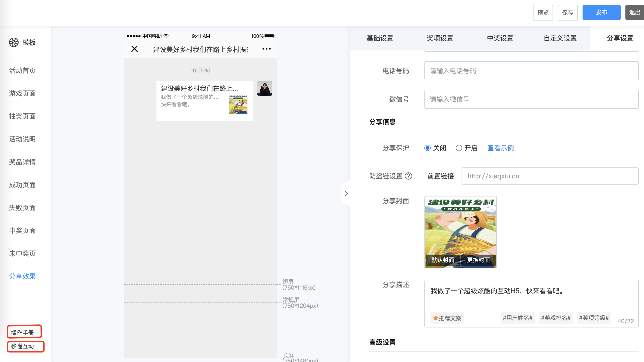Click the template wheel icon
Screen dimensions: 644x362
click(x=14, y=42)
